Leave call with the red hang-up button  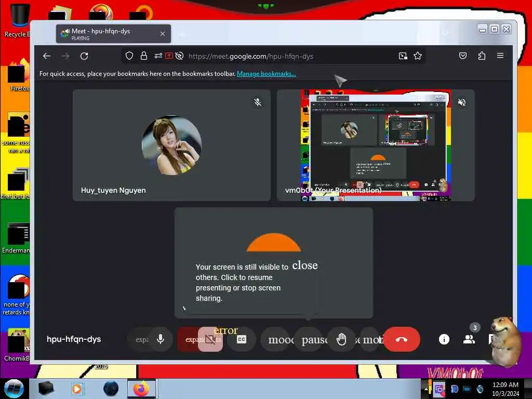point(402,339)
